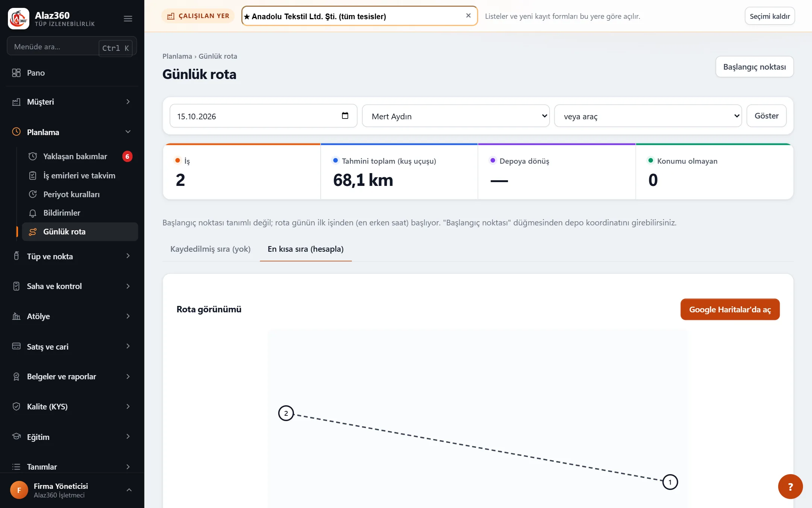Click the Satış ve cari icon

coord(16,347)
